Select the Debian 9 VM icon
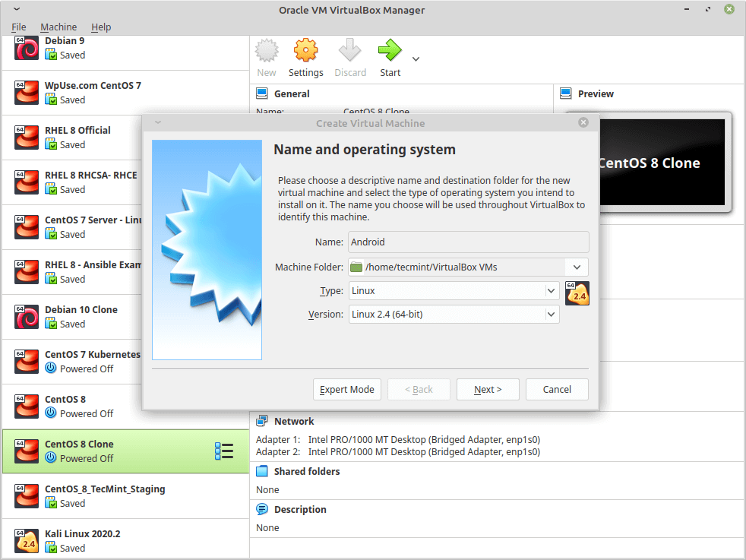The image size is (746, 560). [x=26, y=48]
